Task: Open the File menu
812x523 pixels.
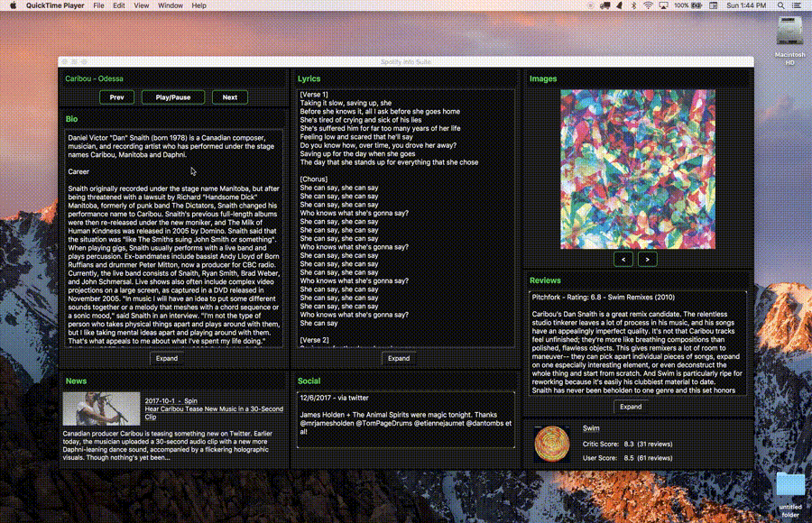Action: pyautogui.click(x=96, y=5)
